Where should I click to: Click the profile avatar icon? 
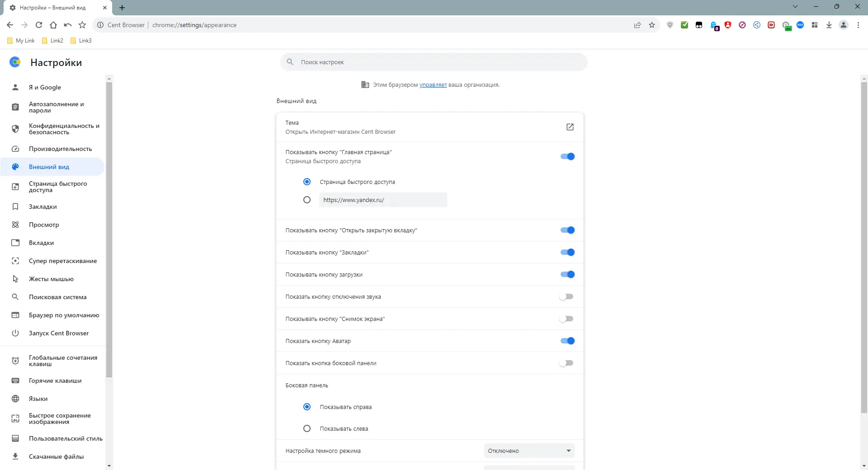[844, 25]
